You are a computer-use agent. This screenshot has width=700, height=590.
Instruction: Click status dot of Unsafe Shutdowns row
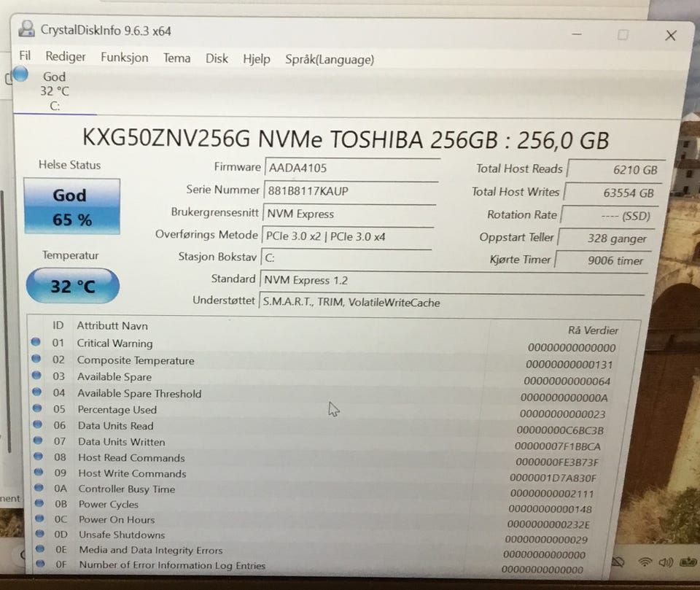coord(40,533)
